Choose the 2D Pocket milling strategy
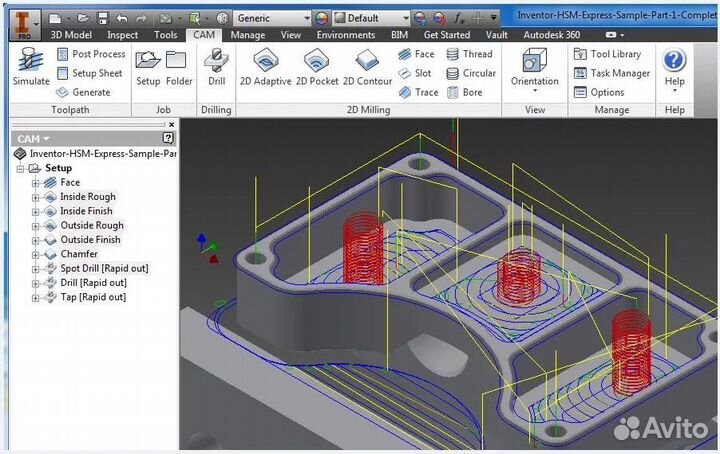720x454 pixels. tap(317, 67)
